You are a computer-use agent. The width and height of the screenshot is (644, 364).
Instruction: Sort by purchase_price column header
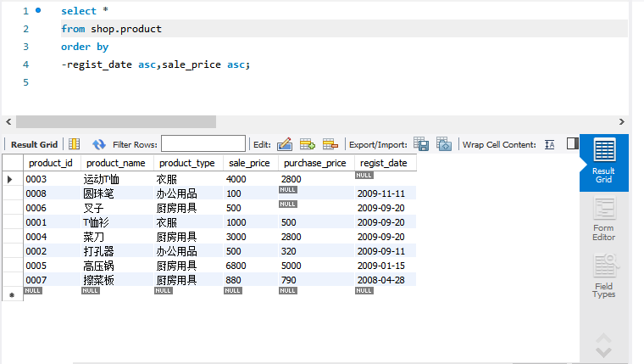point(315,163)
